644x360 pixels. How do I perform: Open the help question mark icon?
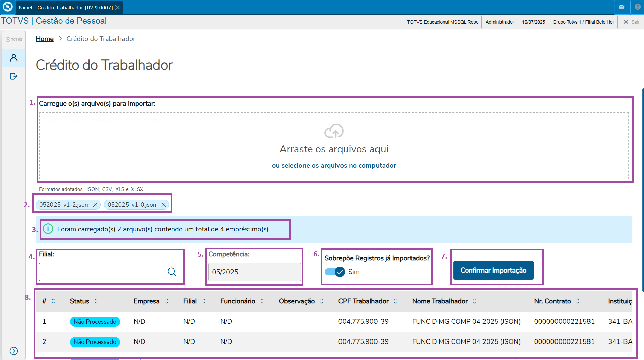click(x=638, y=7)
